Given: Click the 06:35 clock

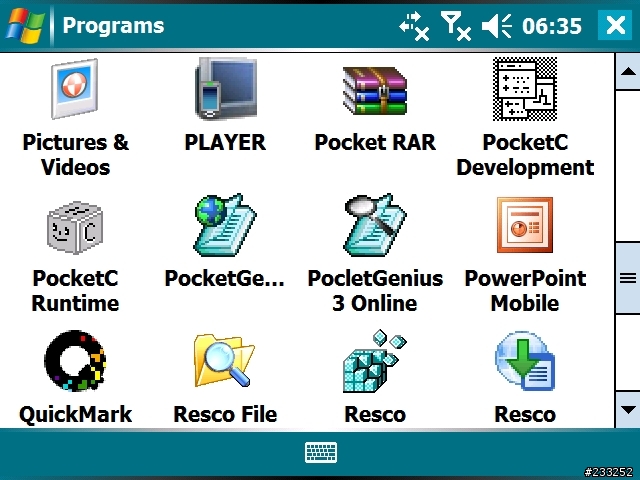Looking at the screenshot, I should (552, 26).
